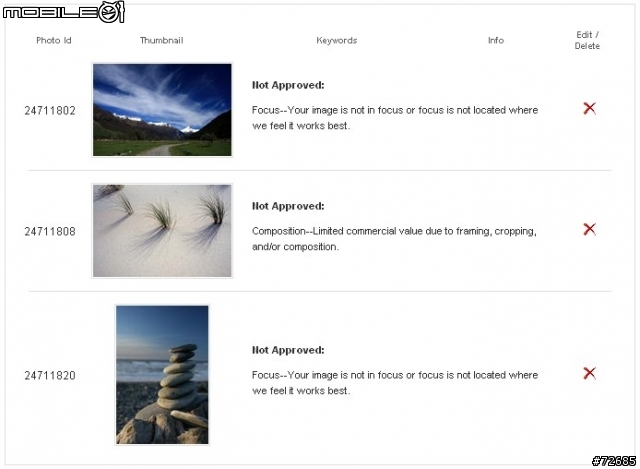Screen dimensions: 640x469
Task: Open the stacked stones beach thumbnail
Action: [162, 375]
